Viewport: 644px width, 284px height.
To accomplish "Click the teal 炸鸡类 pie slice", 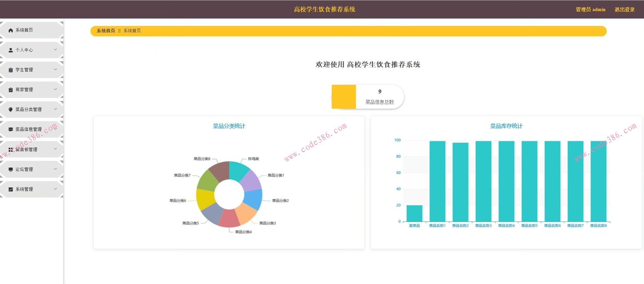I will [238, 171].
